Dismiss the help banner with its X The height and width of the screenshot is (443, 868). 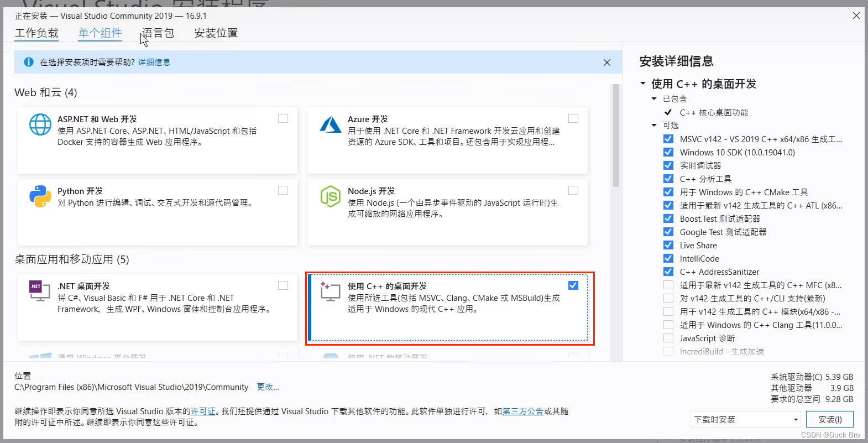607,62
